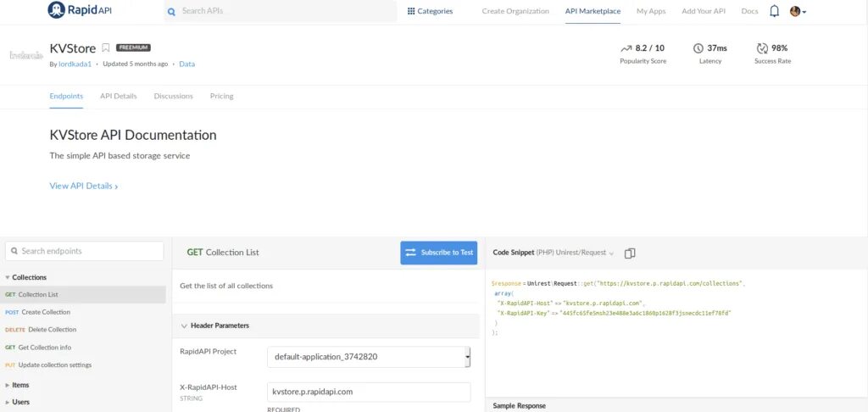The height and width of the screenshot is (412, 868).
Task: Click the RapidAPI logo
Action: pyautogui.click(x=80, y=10)
